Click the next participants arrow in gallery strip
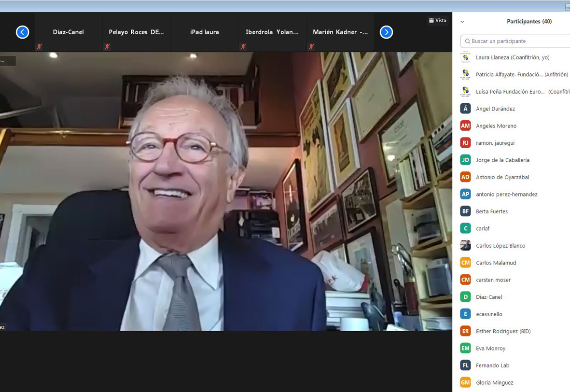 coord(386,32)
